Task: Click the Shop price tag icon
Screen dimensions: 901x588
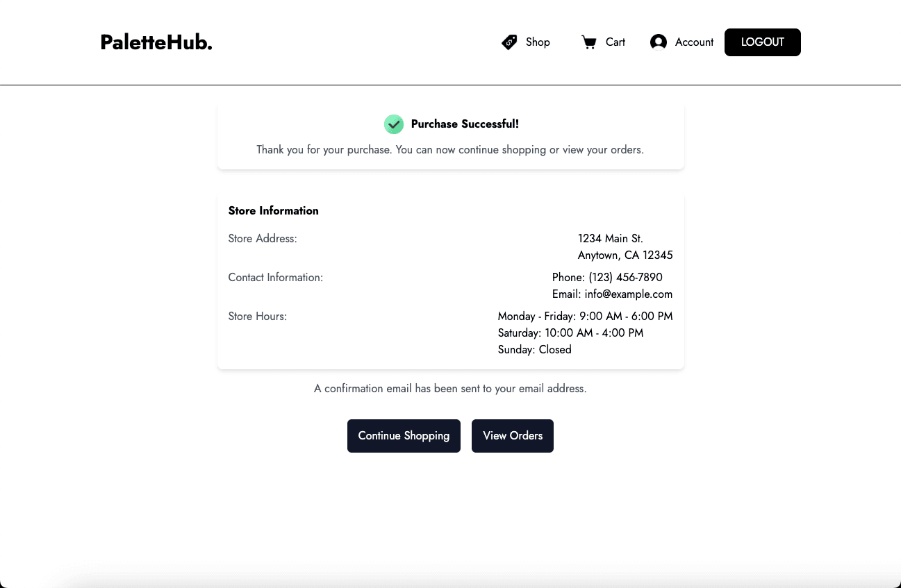Action: [509, 42]
